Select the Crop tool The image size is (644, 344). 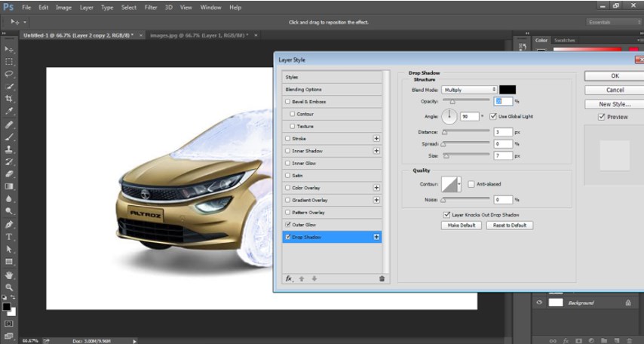coord(9,99)
